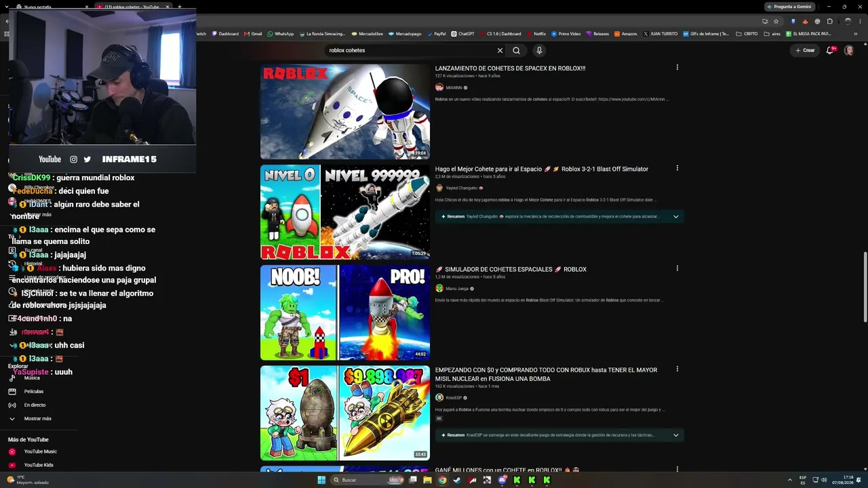Open the Prime Video bookmark
Screen dimensions: 868x488
click(x=566, y=34)
